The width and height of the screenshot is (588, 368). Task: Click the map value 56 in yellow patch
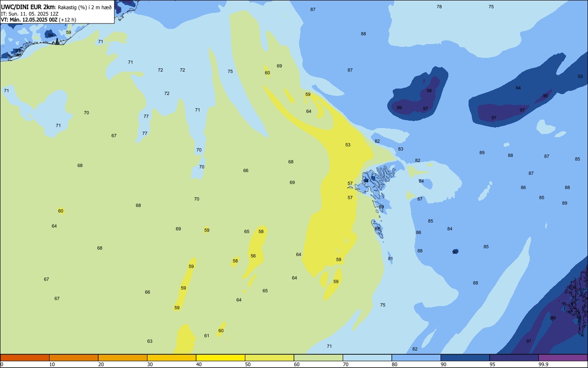coord(253,256)
